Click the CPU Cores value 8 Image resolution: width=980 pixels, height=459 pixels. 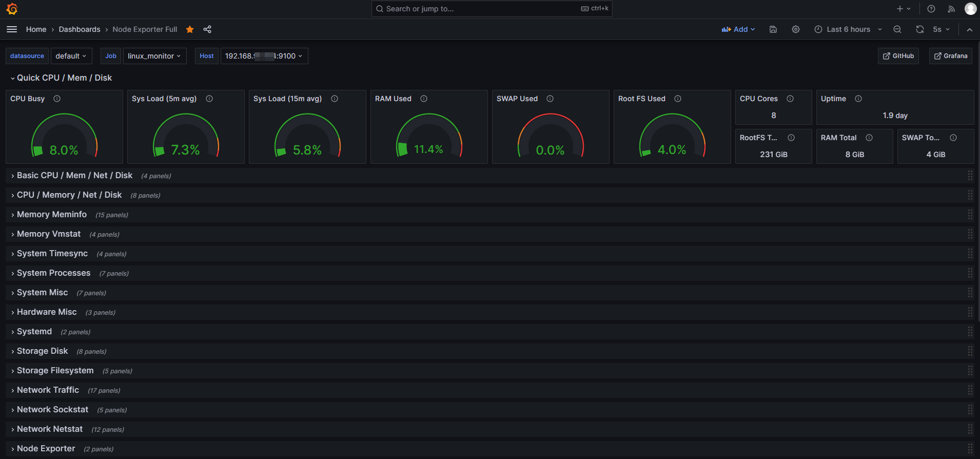(774, 116)
